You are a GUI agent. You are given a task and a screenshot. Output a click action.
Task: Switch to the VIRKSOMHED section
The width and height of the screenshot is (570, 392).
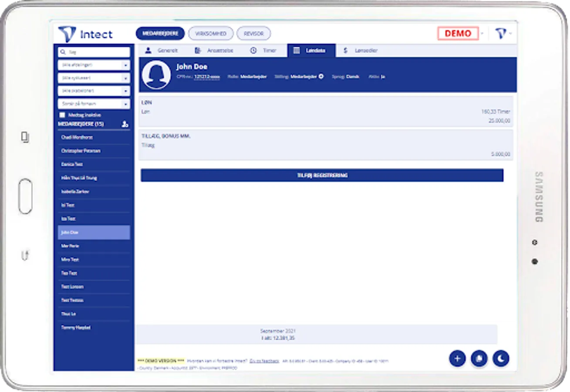(211, 34)
